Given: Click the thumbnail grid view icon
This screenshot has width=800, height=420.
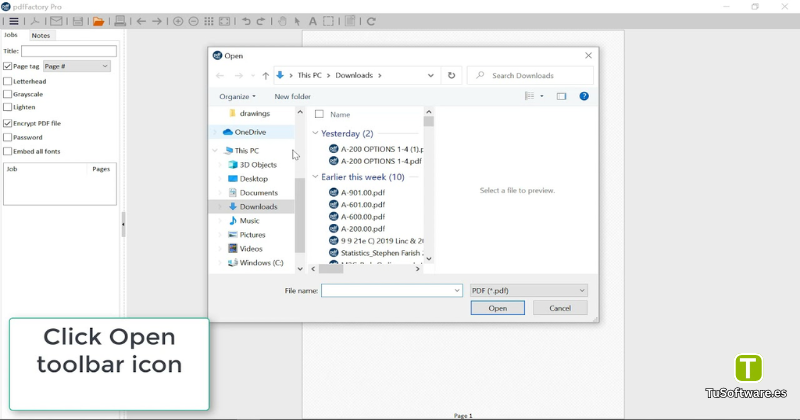Looking at the screenshot, I should click(x=209, y=21).
